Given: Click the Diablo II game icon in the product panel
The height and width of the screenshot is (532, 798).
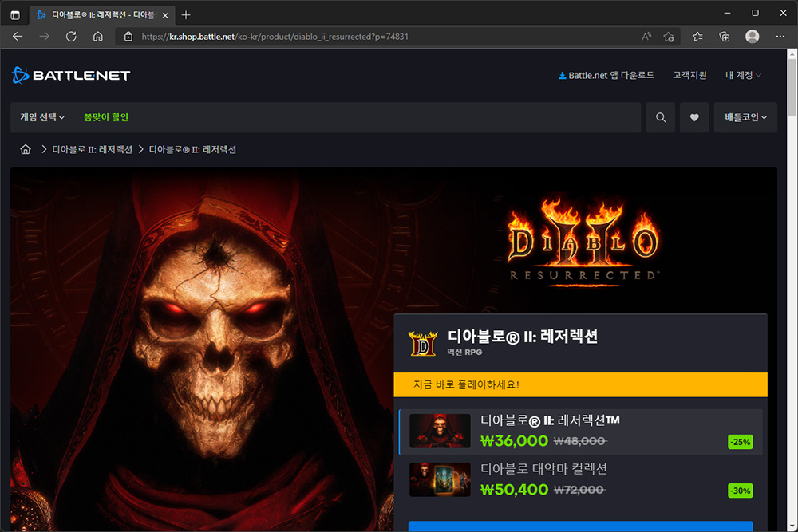Looking at the screenshot, I should 423,343.
